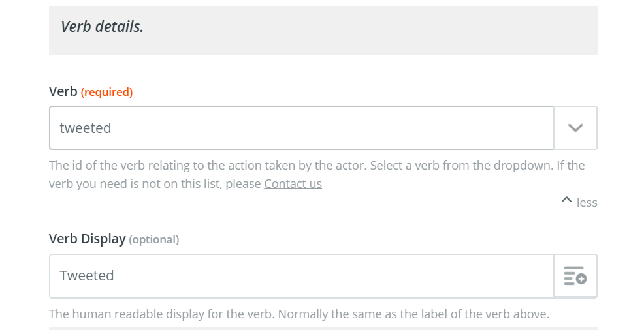644x330 pixels.
Task: Click the 'Verb Display' field label
Action: pos(87,239)
